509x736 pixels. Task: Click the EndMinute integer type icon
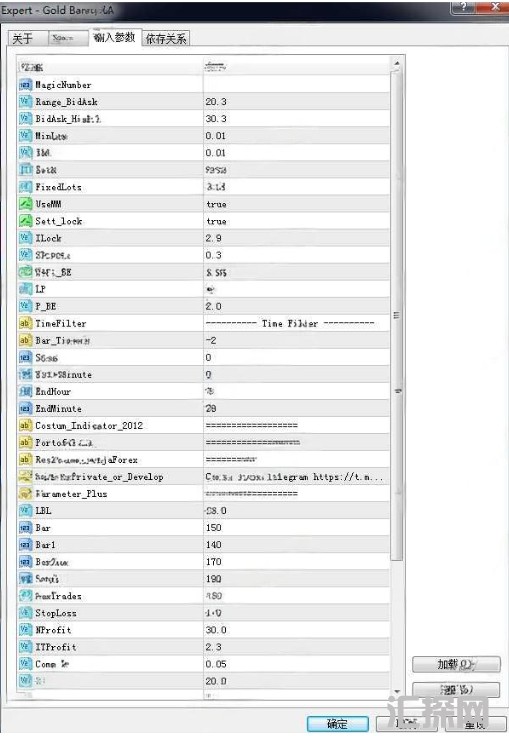point(25,409)
